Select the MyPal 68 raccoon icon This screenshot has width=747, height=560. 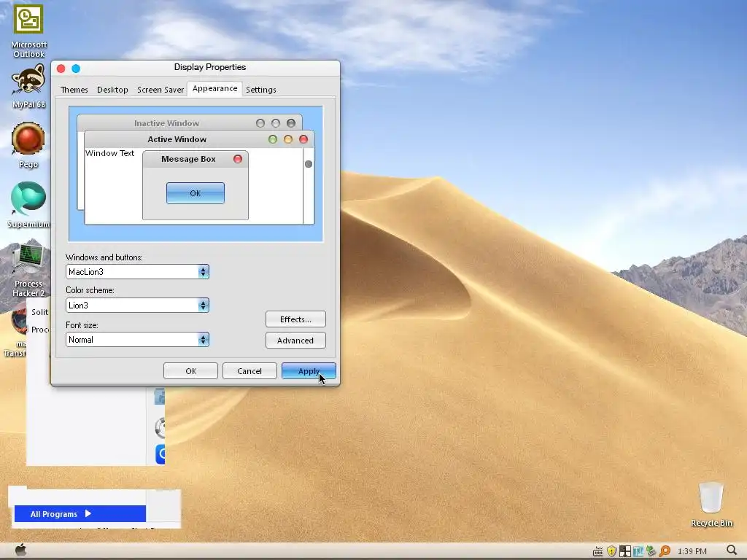click(28, 80)
